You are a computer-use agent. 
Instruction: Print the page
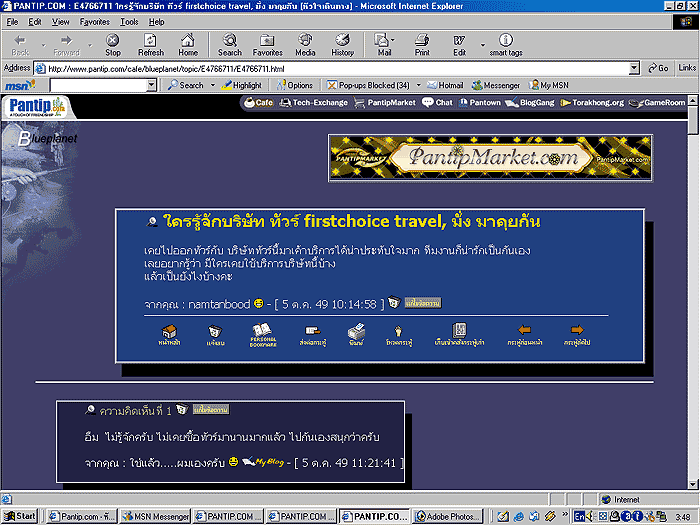pos(422,45)
